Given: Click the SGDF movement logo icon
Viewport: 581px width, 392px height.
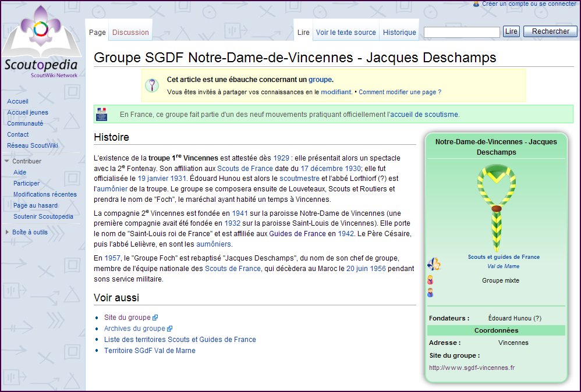Looking at the screenshot, I should point(434,264).
